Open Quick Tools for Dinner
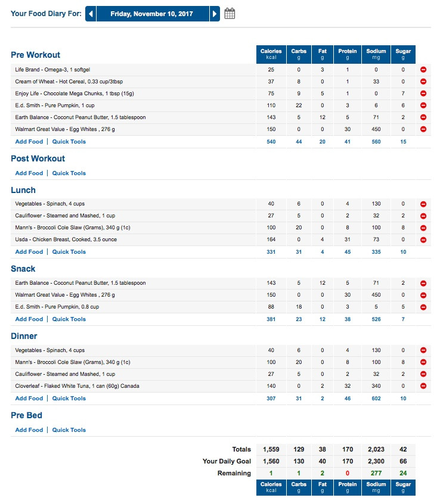The width and height of the screenshot is (440, 504). point(69,399)
